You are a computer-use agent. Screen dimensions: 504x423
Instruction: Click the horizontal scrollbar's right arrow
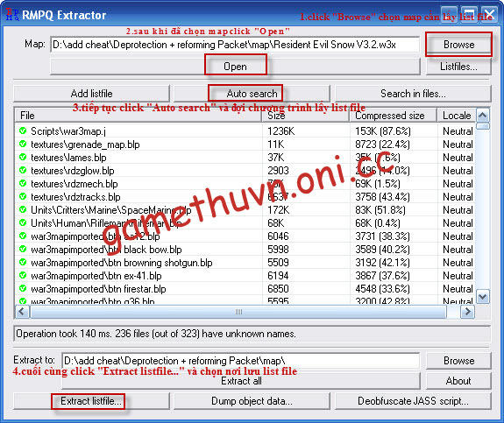[468, 311]
